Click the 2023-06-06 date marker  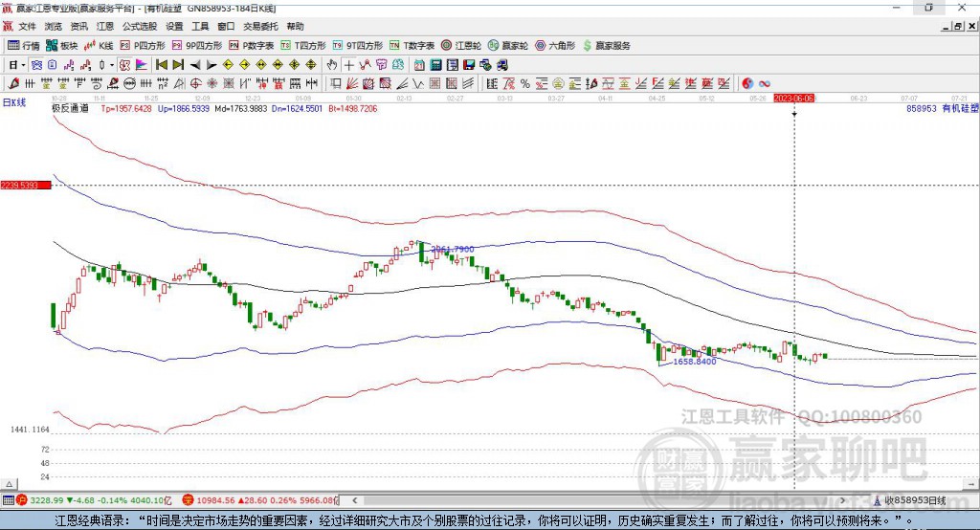click(x=793, y=99)
